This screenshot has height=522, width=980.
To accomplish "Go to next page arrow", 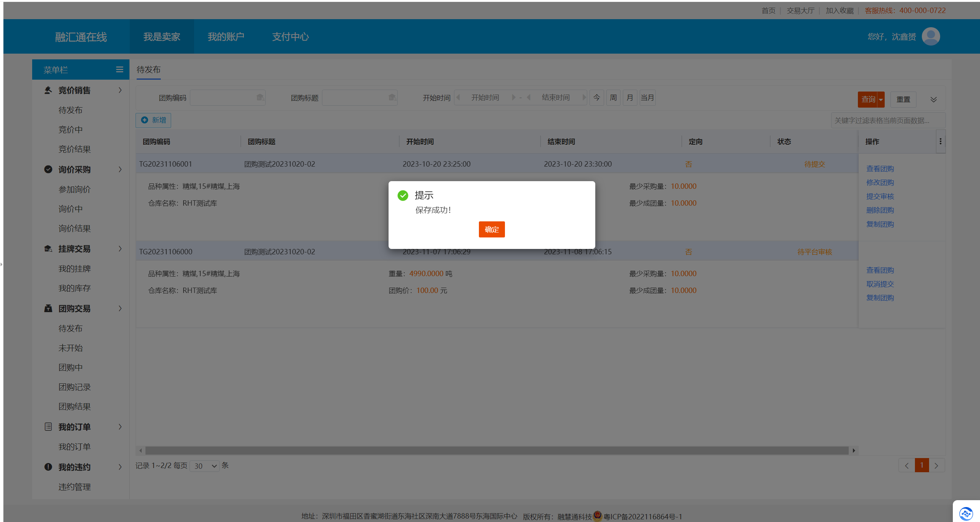I will tap(936, 466).
